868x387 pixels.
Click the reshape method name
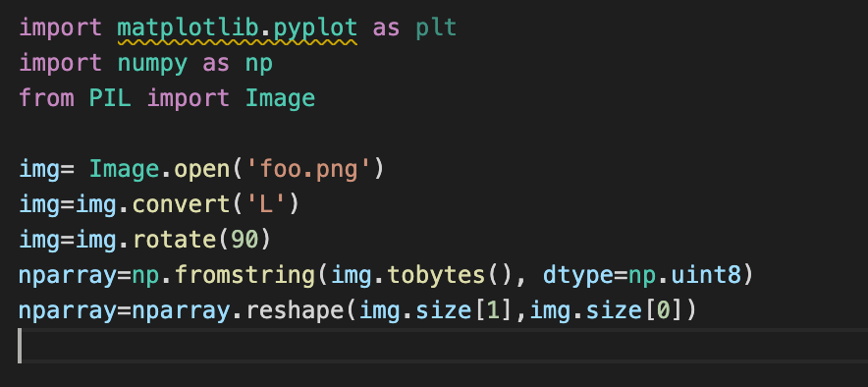(295, 310)
